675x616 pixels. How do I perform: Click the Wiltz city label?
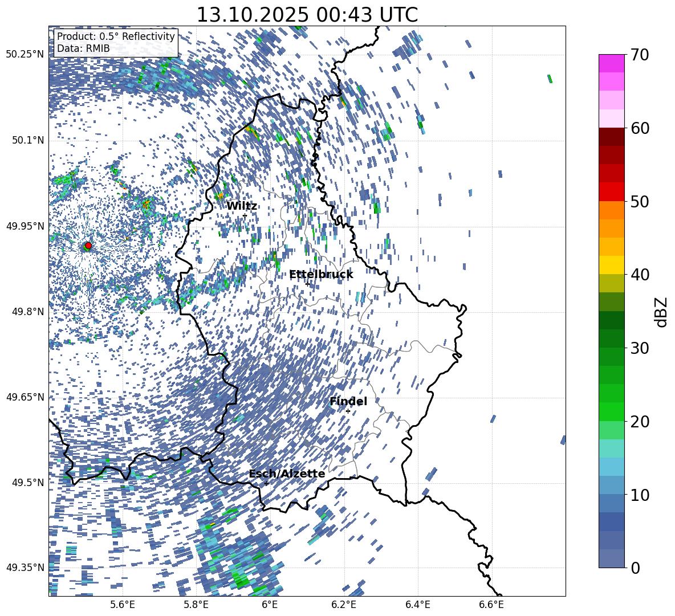(242, 206)
